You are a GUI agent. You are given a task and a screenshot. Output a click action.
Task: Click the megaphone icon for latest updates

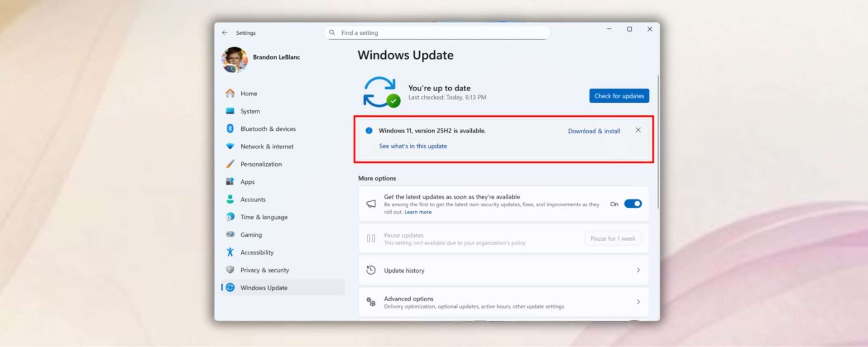click(371, 204)
